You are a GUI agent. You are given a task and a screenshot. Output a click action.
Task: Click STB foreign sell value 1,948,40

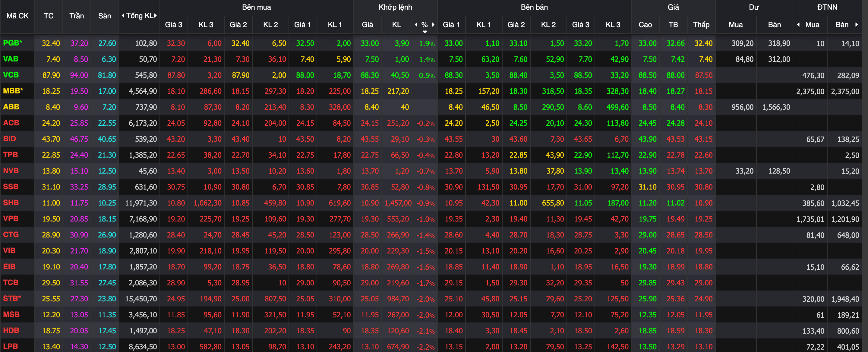845,299
